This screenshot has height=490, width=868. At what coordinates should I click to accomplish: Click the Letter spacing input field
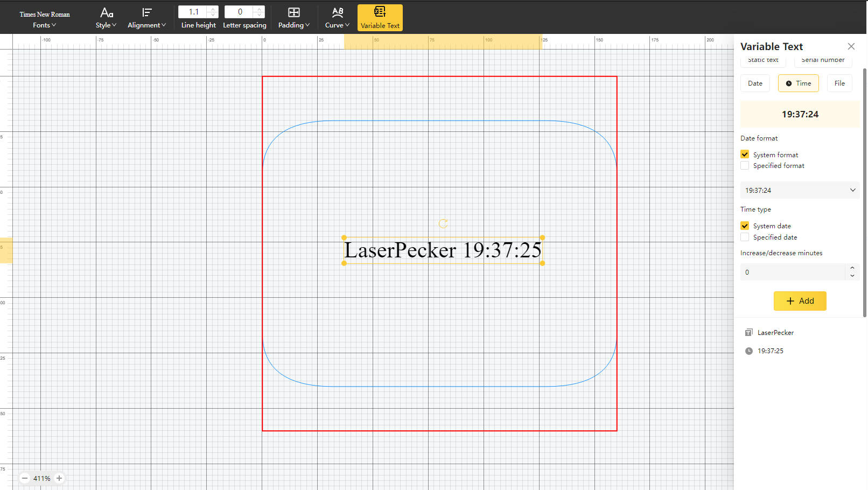tap(240, 12)
